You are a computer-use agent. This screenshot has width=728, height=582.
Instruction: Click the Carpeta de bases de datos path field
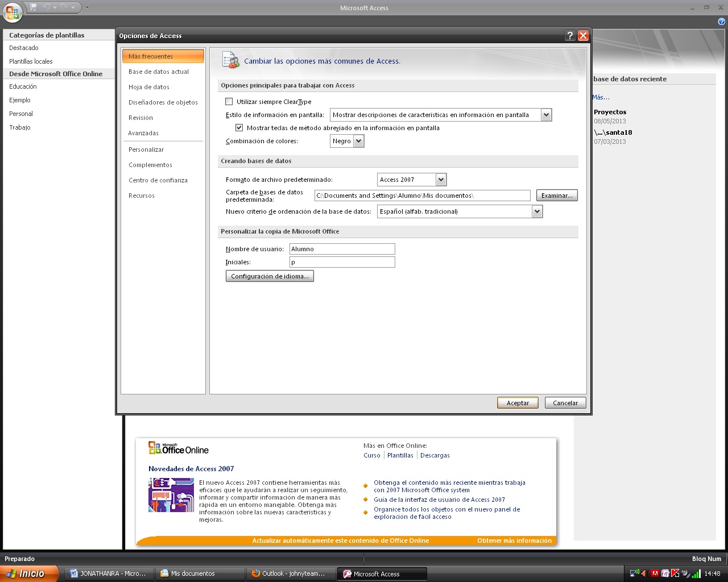pyautogui.click(x=423, y=196)
